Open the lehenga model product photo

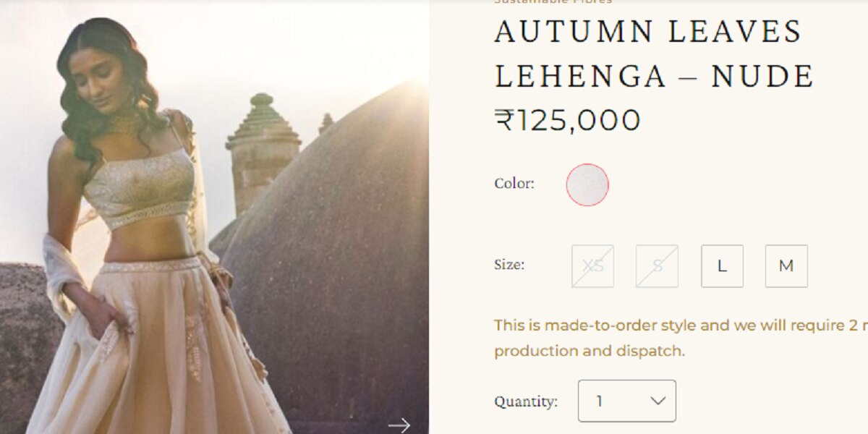point(214,217)
